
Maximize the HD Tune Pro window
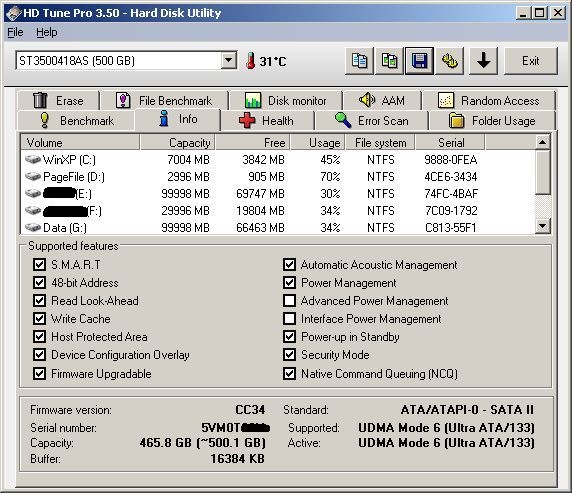pos(540,13)
